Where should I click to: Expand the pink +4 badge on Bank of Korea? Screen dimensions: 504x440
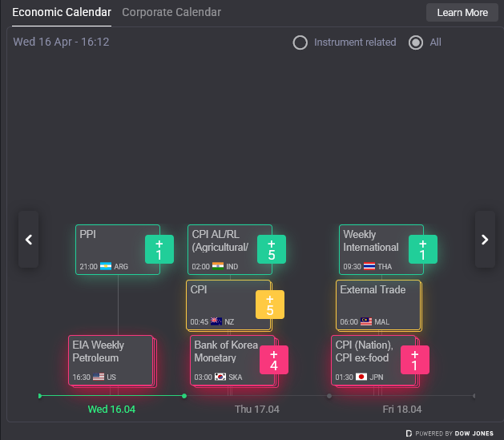click(273, 360)
